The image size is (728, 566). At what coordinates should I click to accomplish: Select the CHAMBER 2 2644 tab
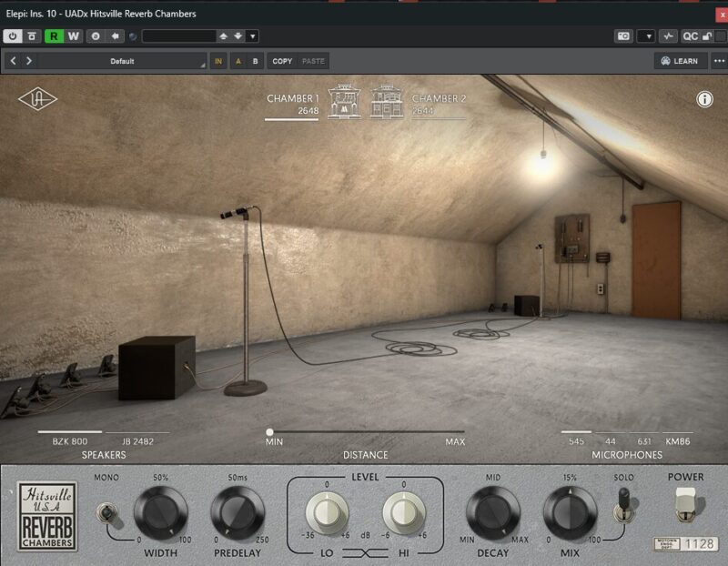(x=439, y=105)
